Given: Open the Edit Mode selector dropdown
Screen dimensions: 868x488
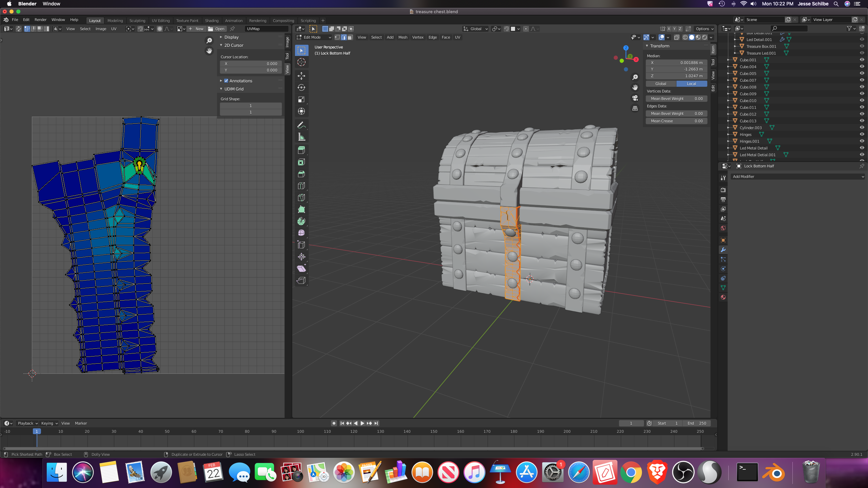Looking at the screenshot, I should click(314, 37).
